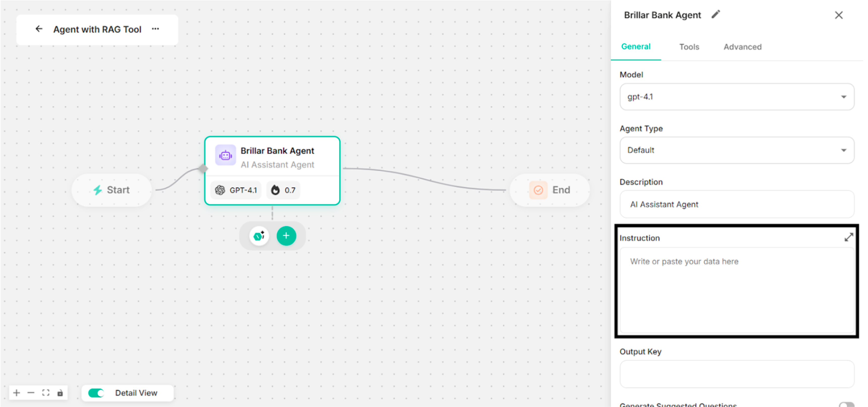This screenshot has height=407, width=868.
Task: Click the AI sparkle tool icon below agent
Action: (259, 236)
